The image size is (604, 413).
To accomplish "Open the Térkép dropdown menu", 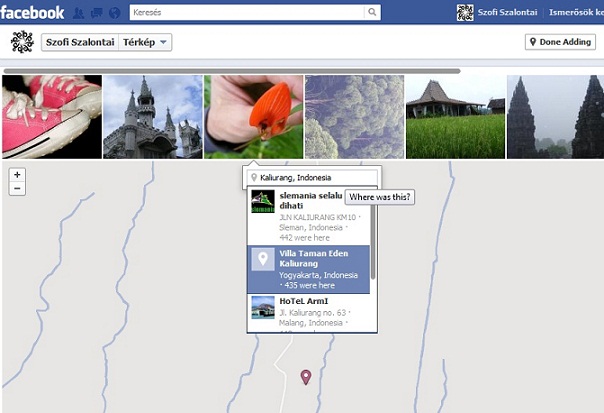I will 145,42.
